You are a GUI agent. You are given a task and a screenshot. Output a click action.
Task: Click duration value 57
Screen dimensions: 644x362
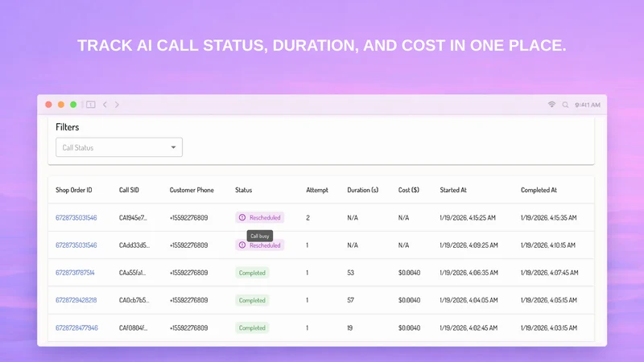pyautogui.click(x=350, y=300)
